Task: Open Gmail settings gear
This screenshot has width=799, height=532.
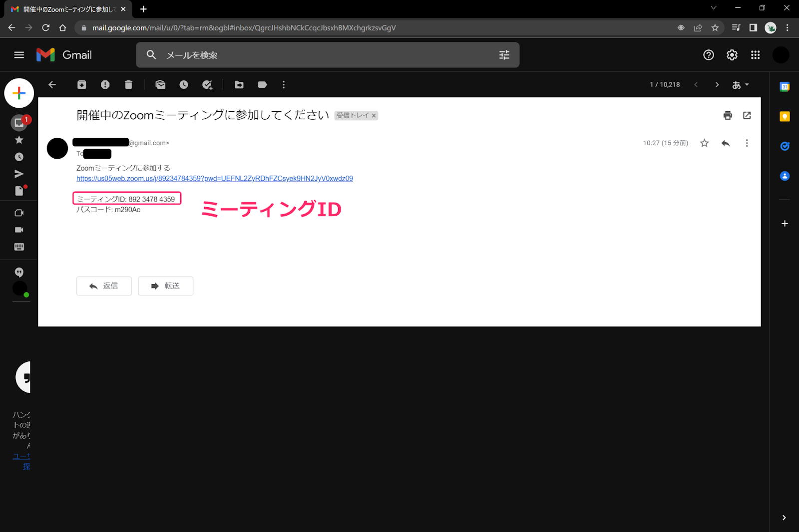Action: (732, 55)
